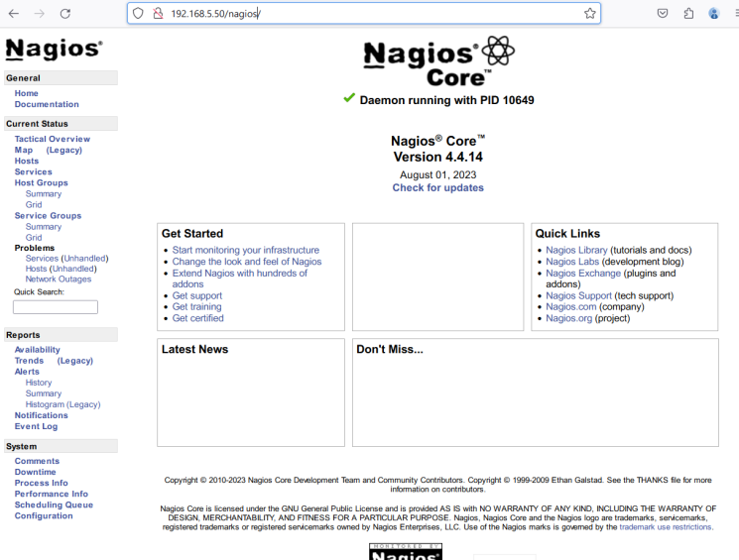
Task: Click the insecure connection lock icon
Action: pyautogui.click(x=158, y=13)
